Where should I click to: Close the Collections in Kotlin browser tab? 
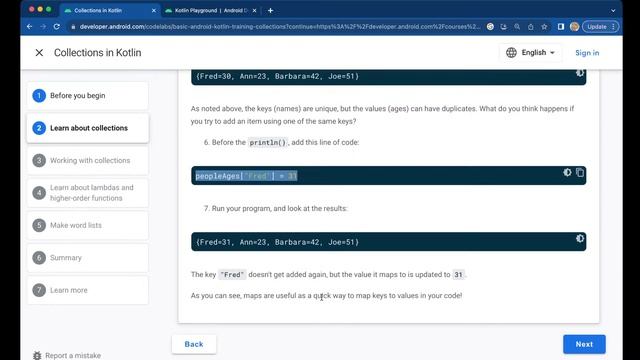[x=153, y=11]
